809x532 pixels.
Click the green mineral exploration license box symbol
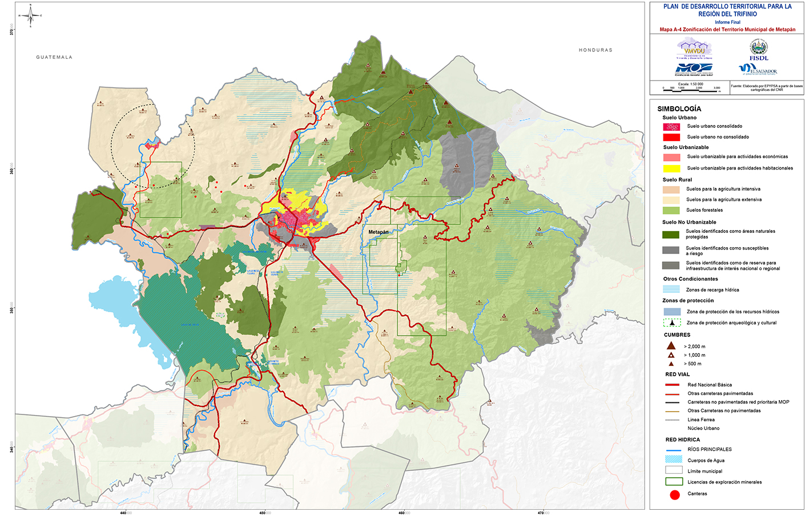674,482
